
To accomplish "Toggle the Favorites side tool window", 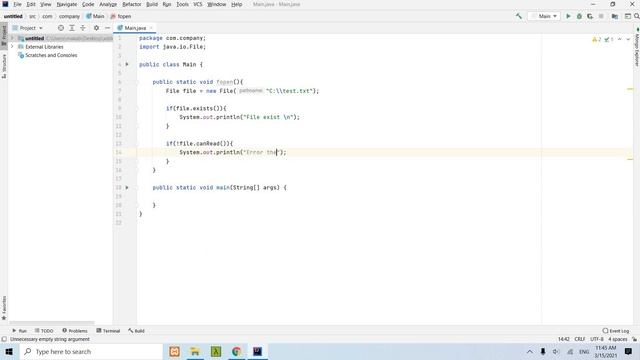I will 4,308.
